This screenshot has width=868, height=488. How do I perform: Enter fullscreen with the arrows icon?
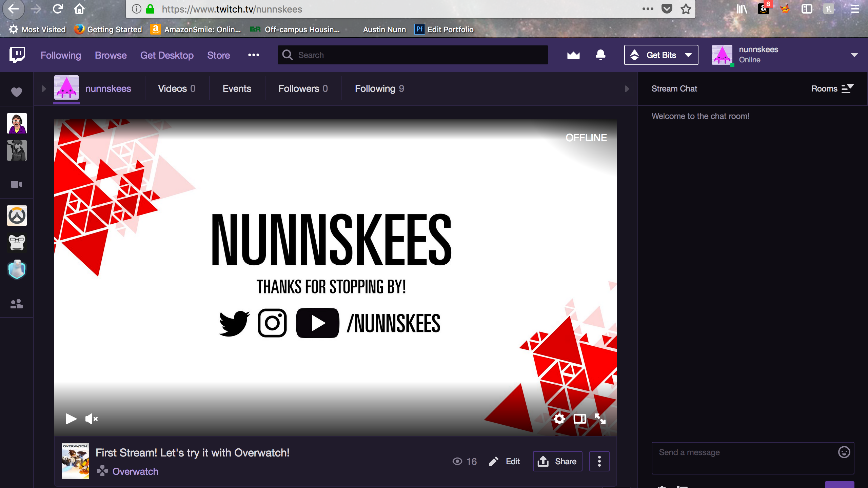click(600, 419)
